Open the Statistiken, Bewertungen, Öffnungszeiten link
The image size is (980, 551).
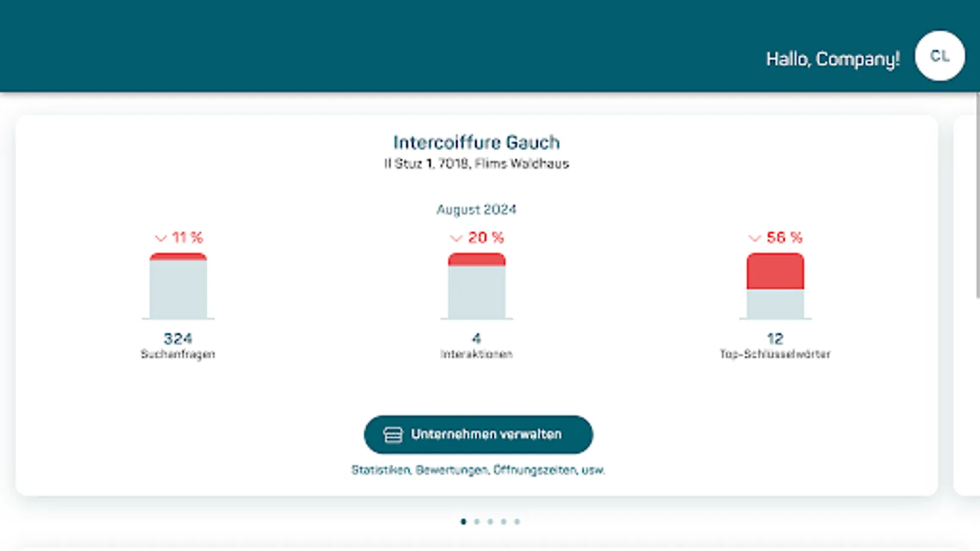478,470
